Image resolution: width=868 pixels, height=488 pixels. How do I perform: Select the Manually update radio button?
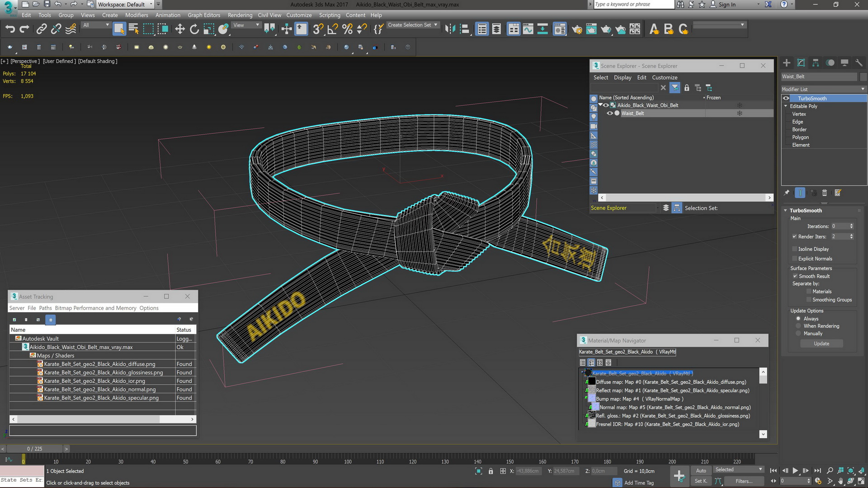point(798,333)
